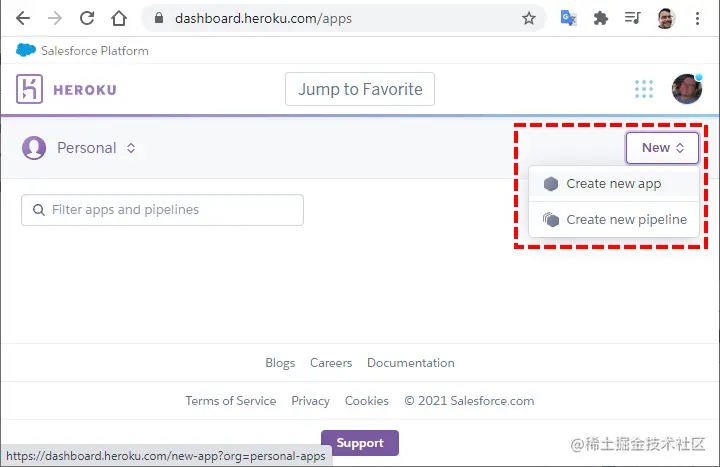Click the browser forward arrow

point(55,18)
